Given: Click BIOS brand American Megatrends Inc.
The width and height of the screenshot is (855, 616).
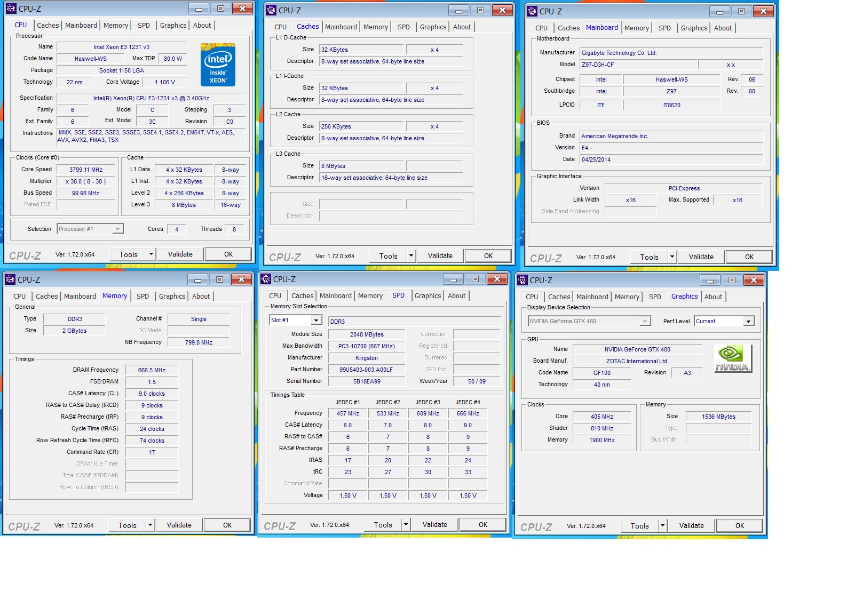Looking at the screenshot, I should tap(671, 136).
